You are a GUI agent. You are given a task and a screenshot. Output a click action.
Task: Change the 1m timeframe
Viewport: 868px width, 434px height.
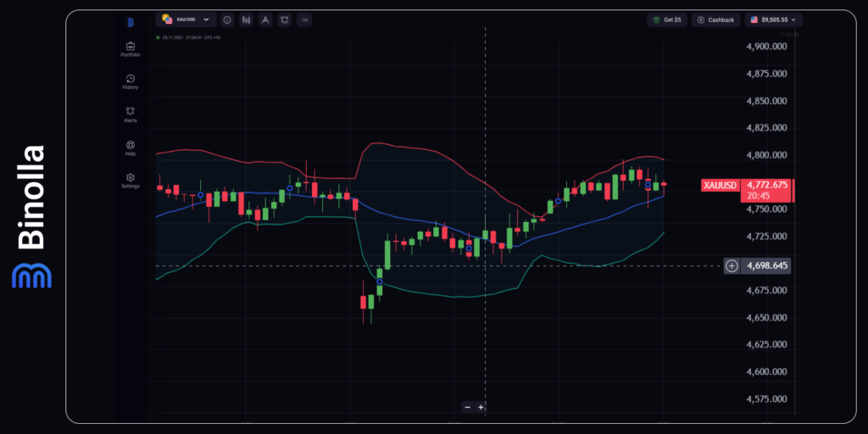click(x=304, y=20)
